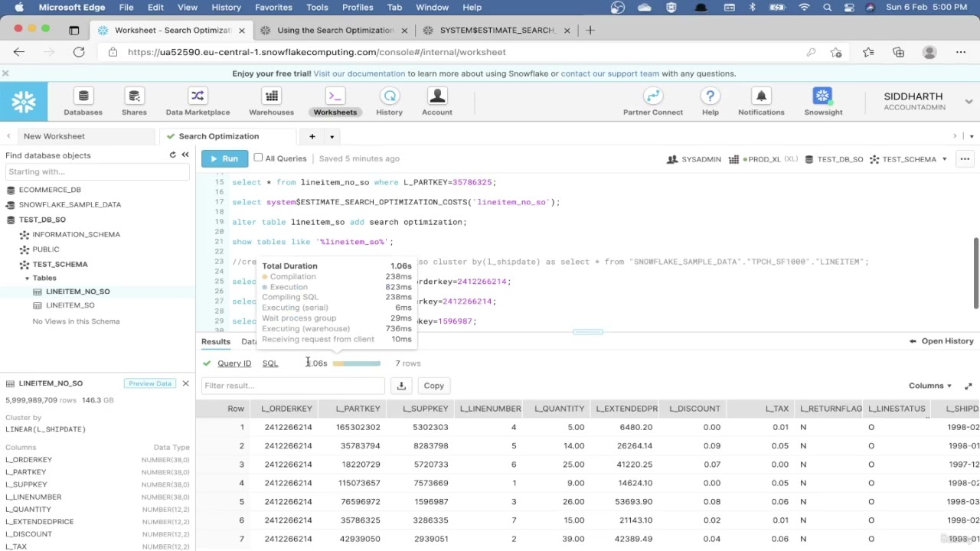Go back in browser
This screenshot has height=551, width=980.
point(19,52)
